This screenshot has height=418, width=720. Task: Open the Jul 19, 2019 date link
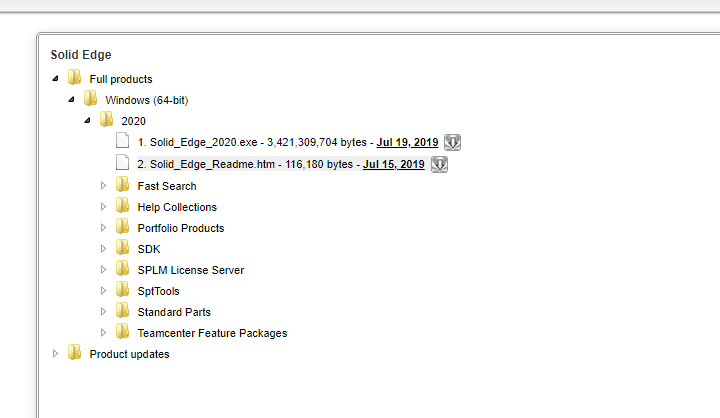407,142
